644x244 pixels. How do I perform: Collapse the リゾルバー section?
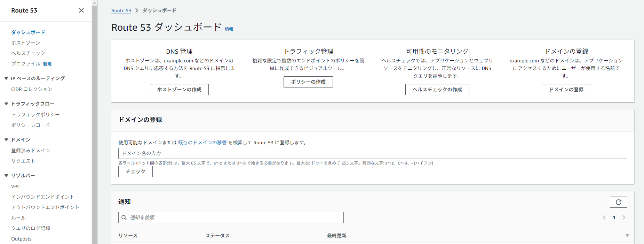(x=6, y=176)
